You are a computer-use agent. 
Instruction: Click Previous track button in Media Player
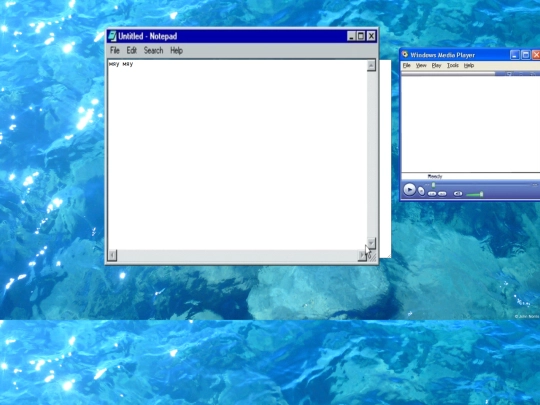(432, 194)
